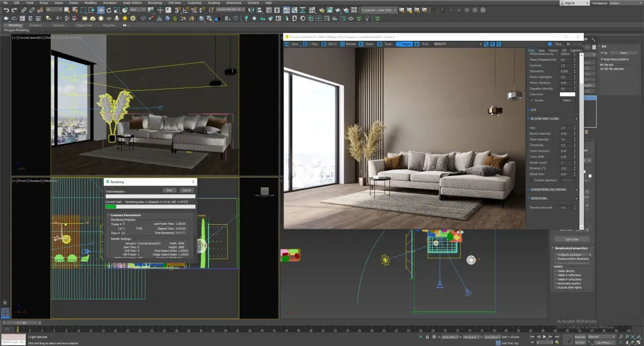Click the Auto Key button
644x346 pixels.
coord(580,337)
